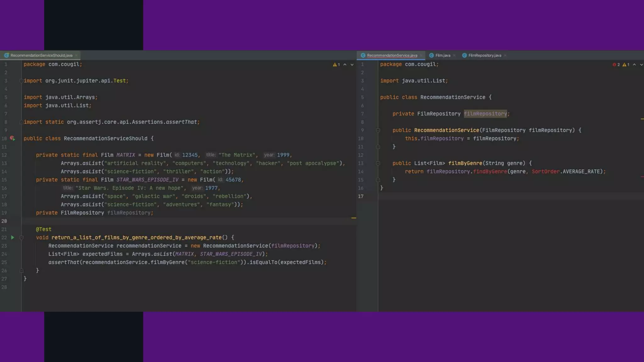The image size is (644, 362).
Task: Go to next highlighted error in right editor
Action: pos(641,64)
